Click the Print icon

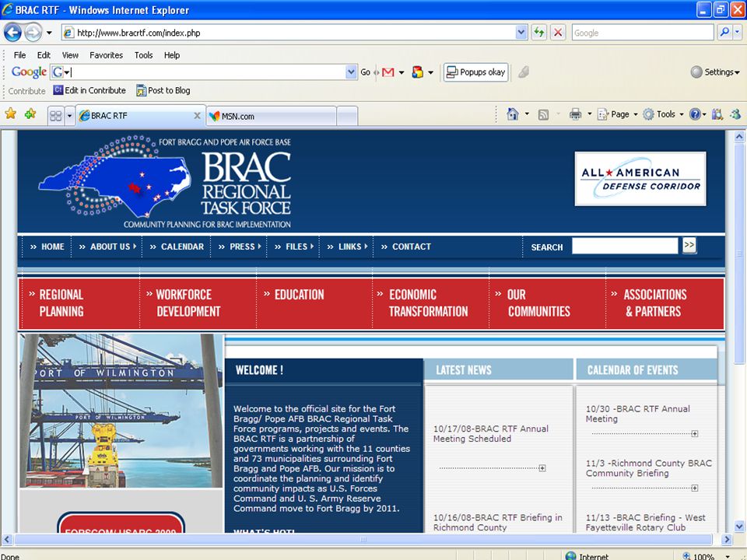576,114
